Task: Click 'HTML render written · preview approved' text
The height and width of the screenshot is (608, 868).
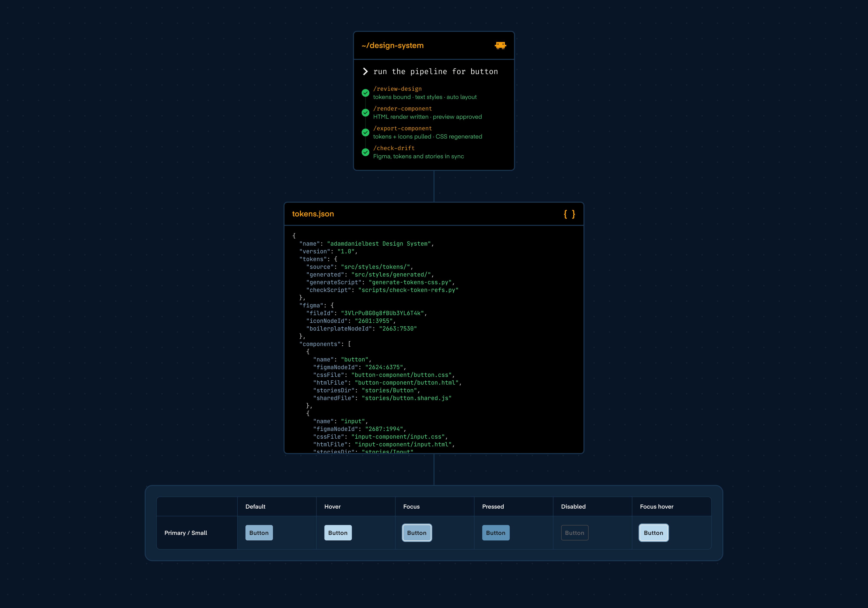Action: (x=427, y=117)
